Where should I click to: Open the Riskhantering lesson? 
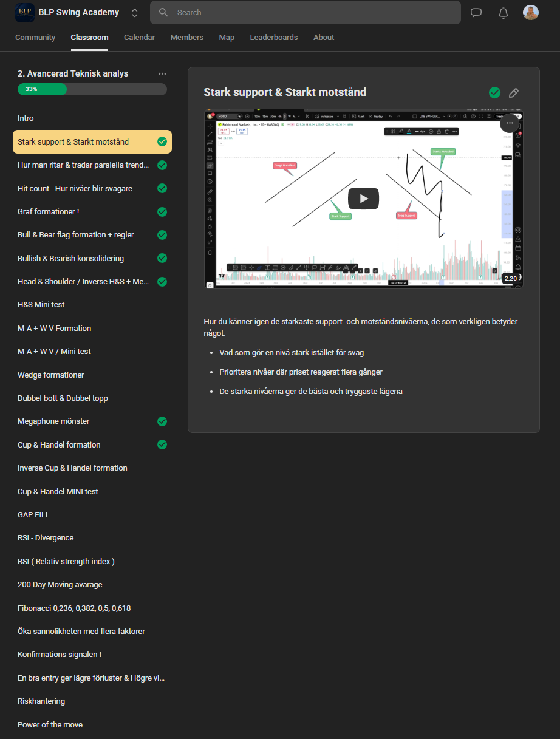tap(92, 701)
